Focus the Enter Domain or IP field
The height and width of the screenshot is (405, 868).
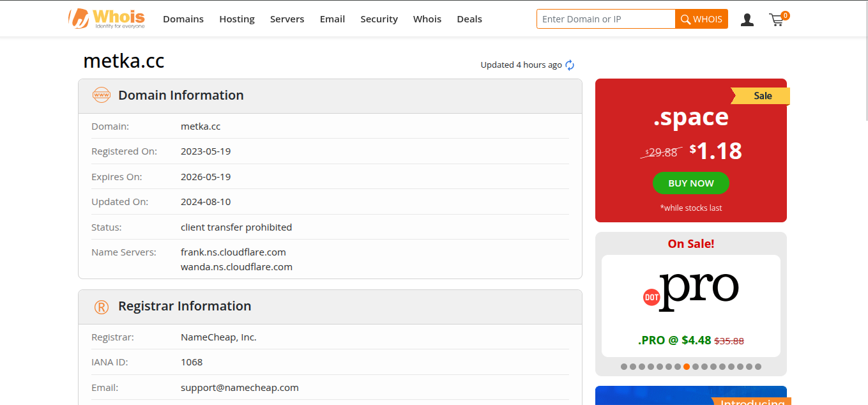tap(606, 19)
